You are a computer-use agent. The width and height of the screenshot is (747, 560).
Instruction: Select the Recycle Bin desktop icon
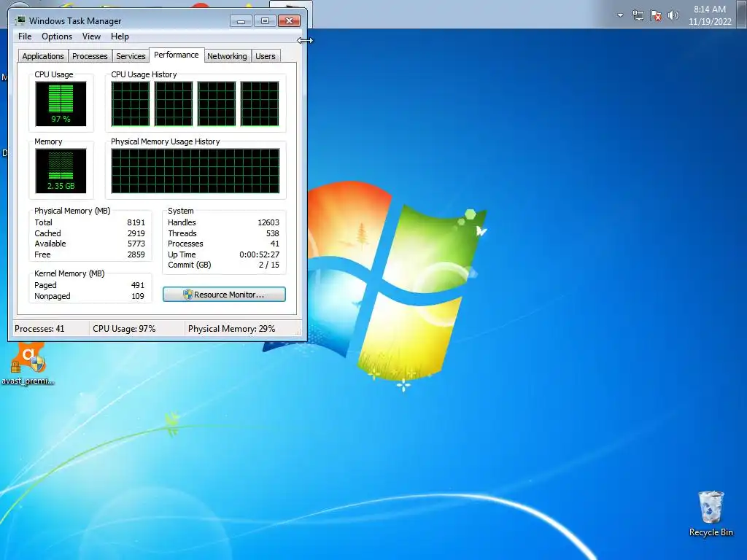point(711,514)
